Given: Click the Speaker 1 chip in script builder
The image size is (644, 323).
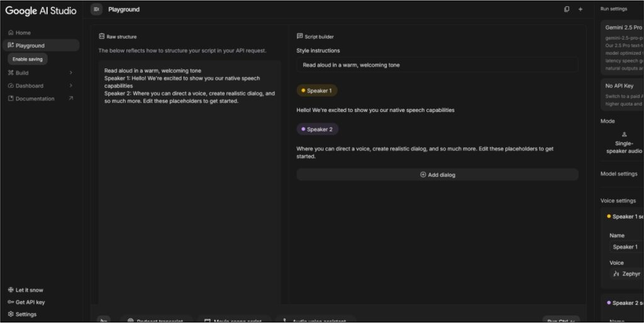Looking at the screenshot, I should 317,90.
